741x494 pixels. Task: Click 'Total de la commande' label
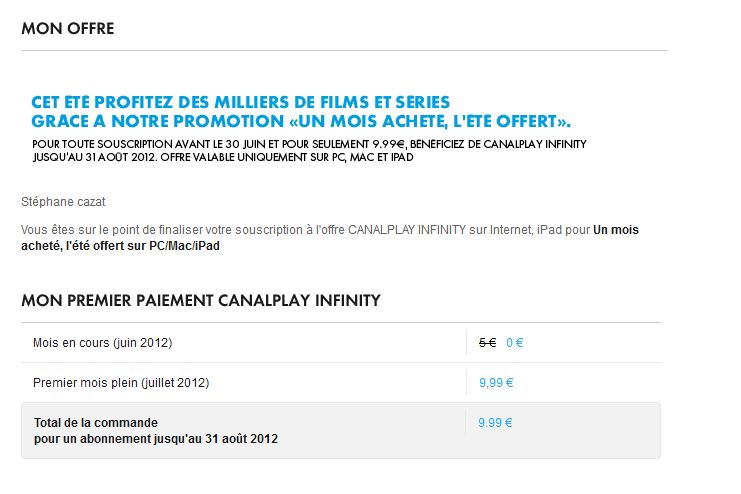coord(96,423)
